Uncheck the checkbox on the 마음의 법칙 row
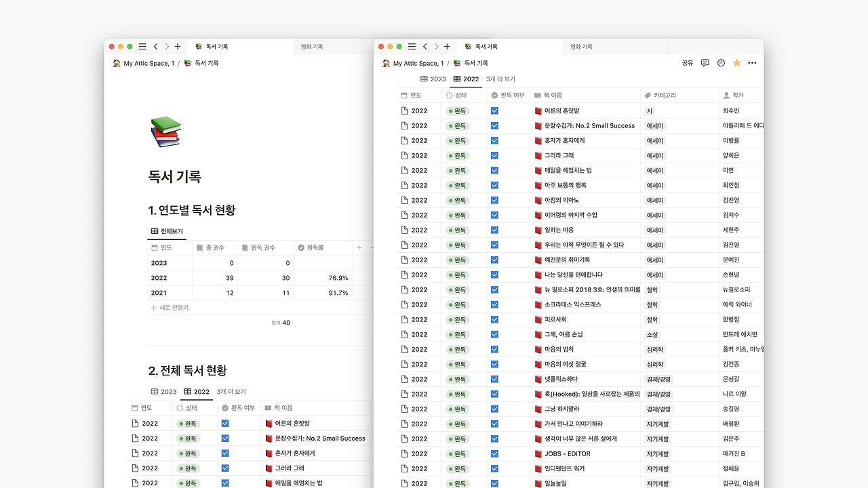The image size is (868, 488). (x=494, y=349)
